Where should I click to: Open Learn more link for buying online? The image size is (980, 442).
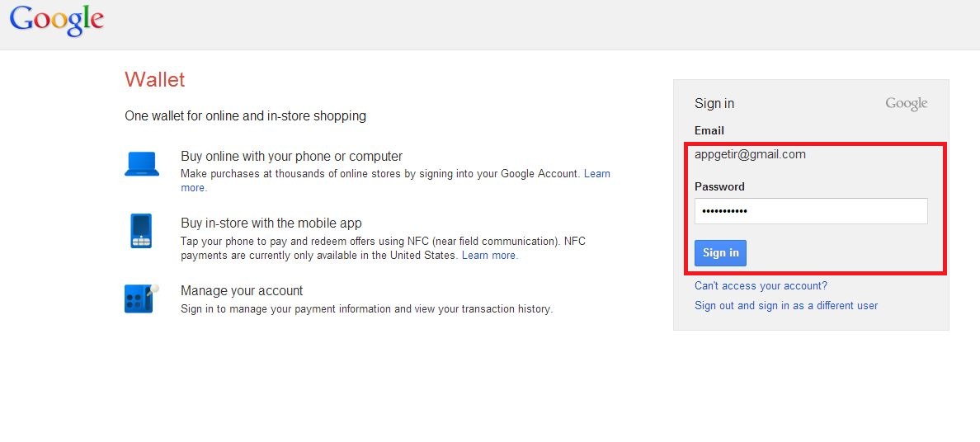click(x=596, y=174)
